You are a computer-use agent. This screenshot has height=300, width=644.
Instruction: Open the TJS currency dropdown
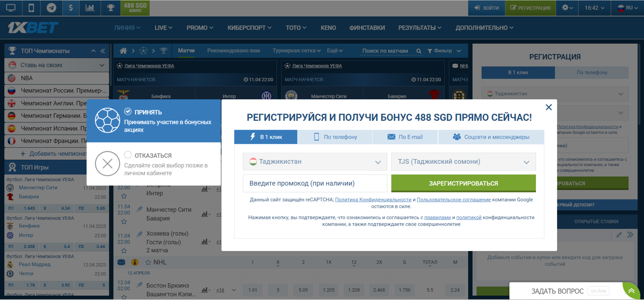pos(463,162)
